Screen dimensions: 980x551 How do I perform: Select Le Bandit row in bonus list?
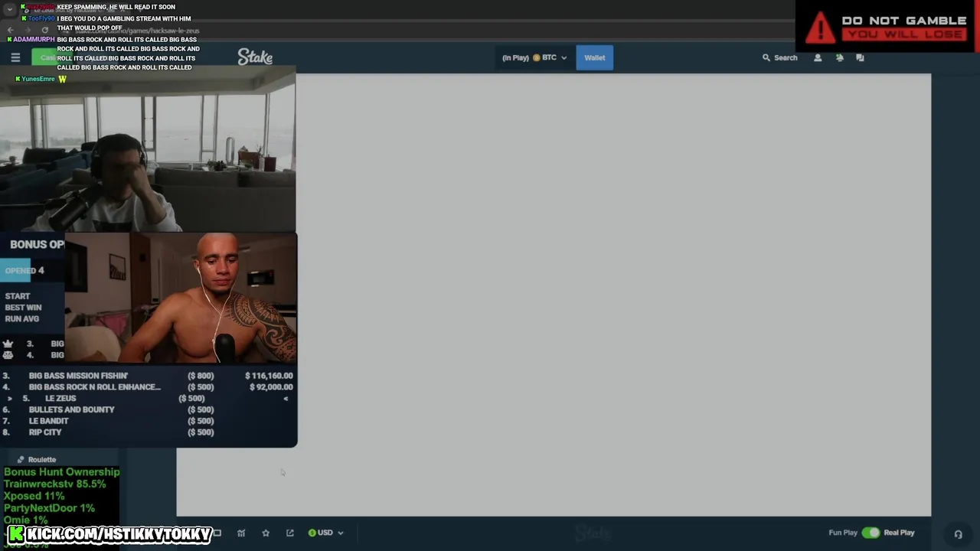click(x=148, y=421)
